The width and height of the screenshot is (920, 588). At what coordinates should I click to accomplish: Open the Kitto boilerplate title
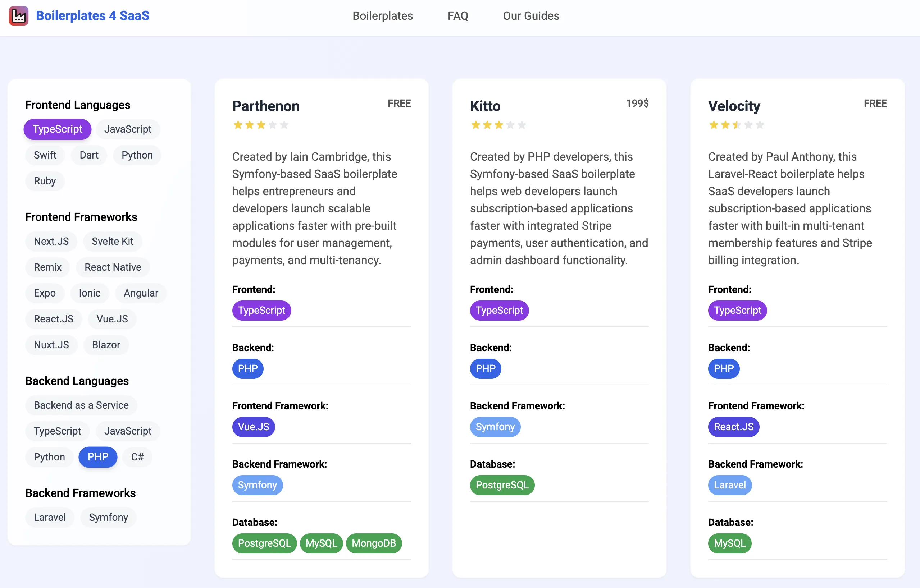(485, 106)
